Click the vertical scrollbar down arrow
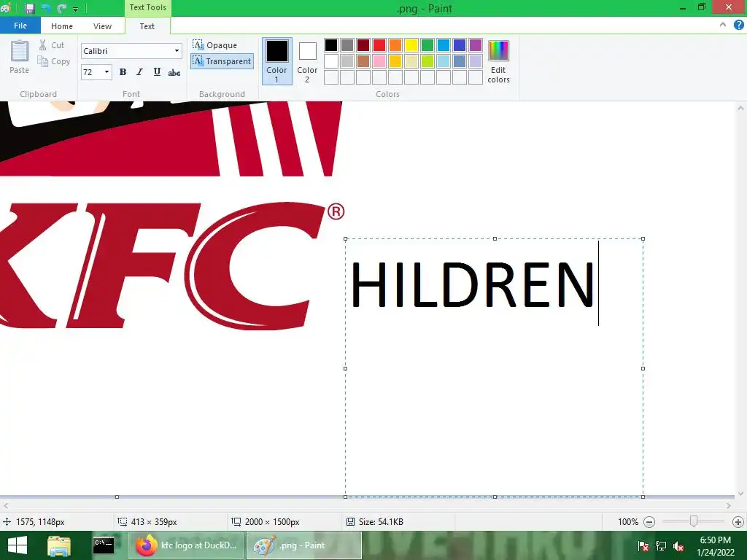 click(740, 494)
